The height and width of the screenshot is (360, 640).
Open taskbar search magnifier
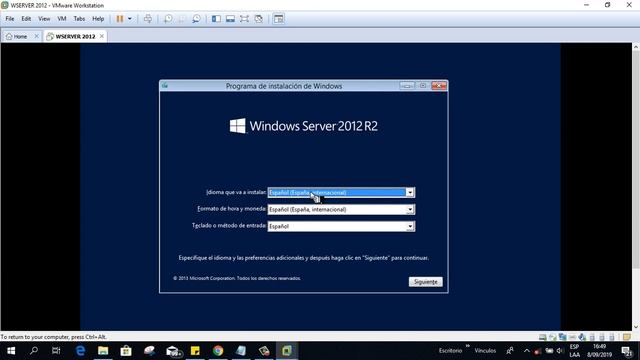[34, 351]
